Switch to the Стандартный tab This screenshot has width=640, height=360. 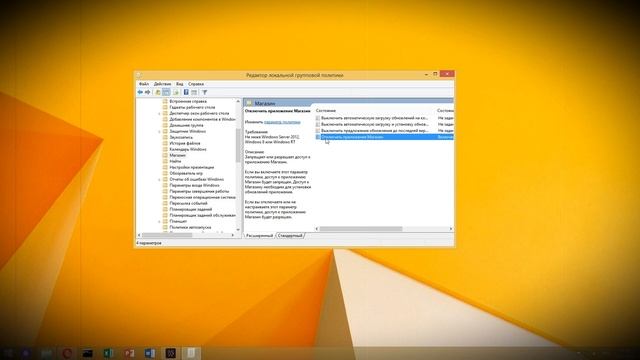[x=290, y=236]
